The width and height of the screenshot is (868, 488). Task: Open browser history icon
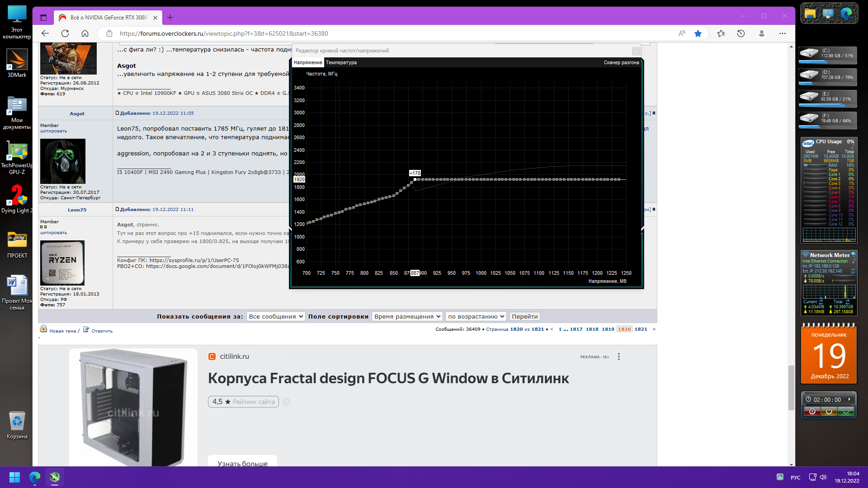(x=741, y=33)
